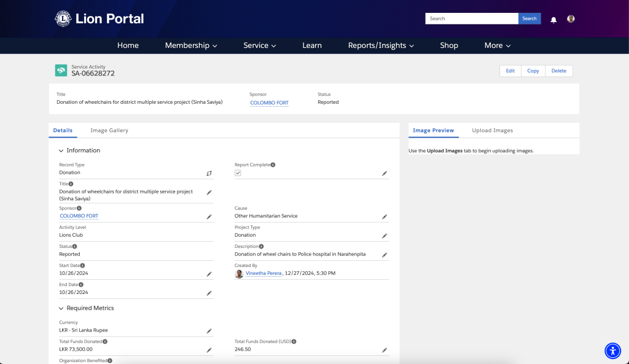Open the notifications bell

pos(553,20)
